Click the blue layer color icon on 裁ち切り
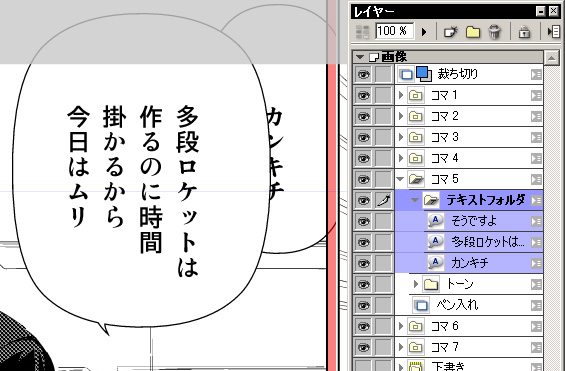The image size is (565, 371). (x=424, y=73)
